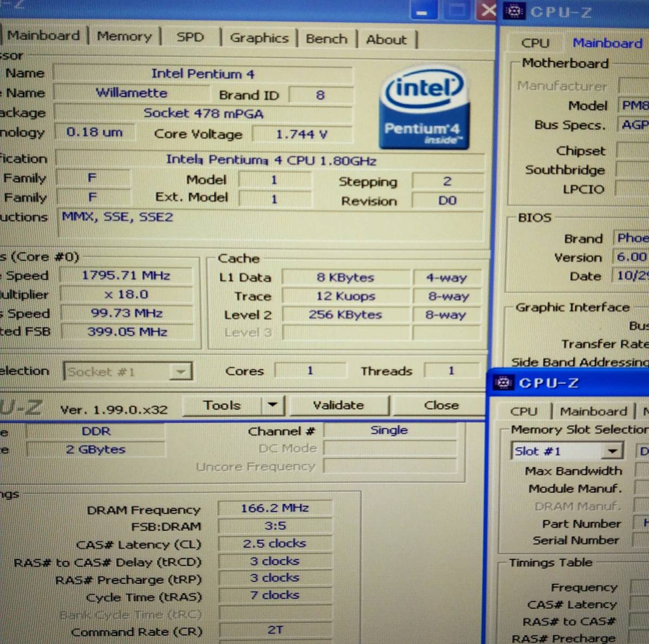Click the empty Uncore Frequency field
The width and height of the screenshot is (649, 644).
click(x=390, y=466)
